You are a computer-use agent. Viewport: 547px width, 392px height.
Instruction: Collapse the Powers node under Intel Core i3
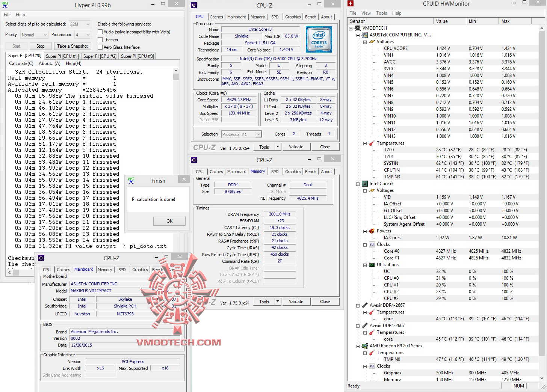(365, 231)
